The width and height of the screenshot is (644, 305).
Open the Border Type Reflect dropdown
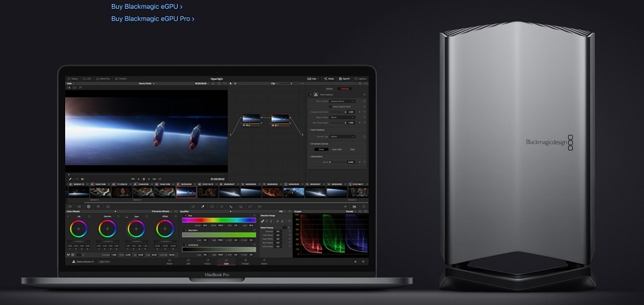342,136
